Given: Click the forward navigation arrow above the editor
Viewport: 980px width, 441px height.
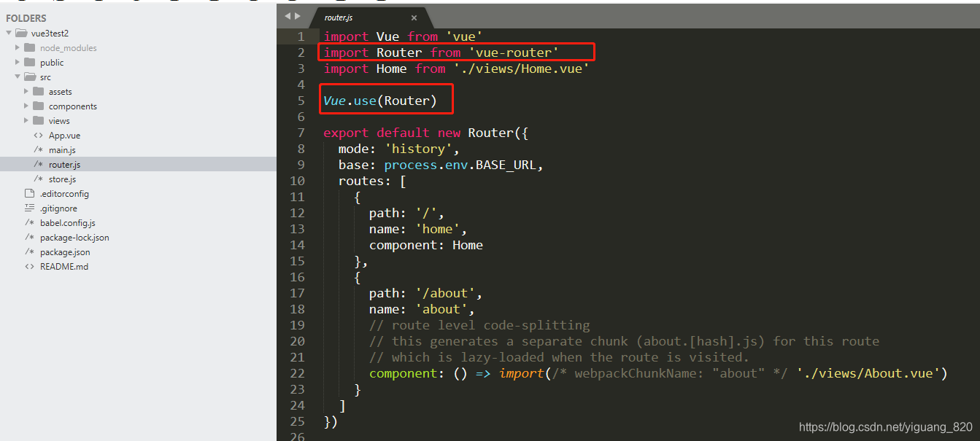Looking at the screenshot, I should (x=297, y=15).
